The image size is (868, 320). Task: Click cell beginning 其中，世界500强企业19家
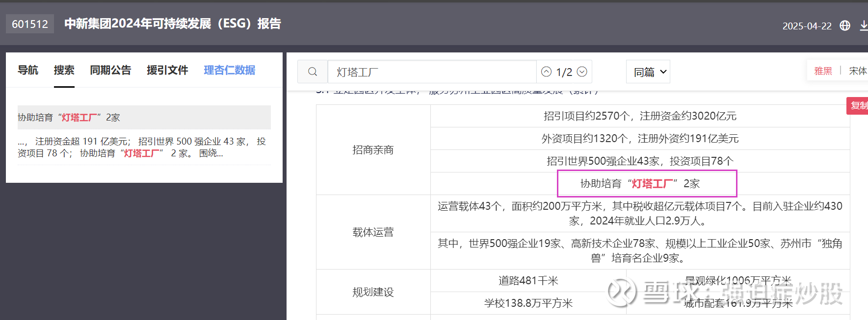(x=640, y=251)
